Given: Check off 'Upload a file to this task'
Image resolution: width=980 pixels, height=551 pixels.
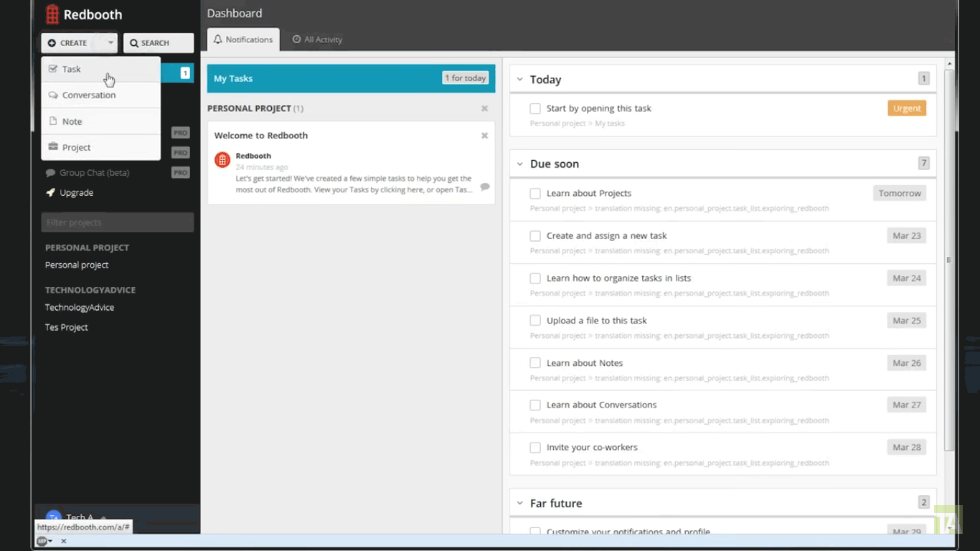Looking at the screenshot, I should [x=535, y=320].
